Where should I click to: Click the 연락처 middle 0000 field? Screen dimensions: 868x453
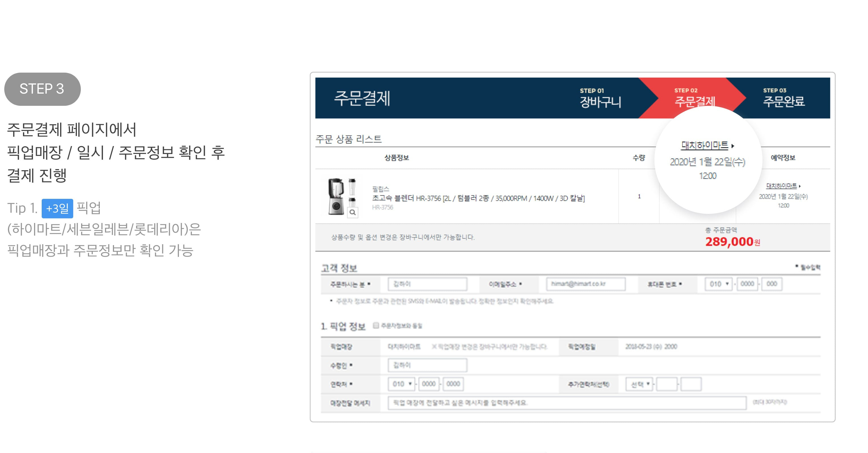[429, 384]
